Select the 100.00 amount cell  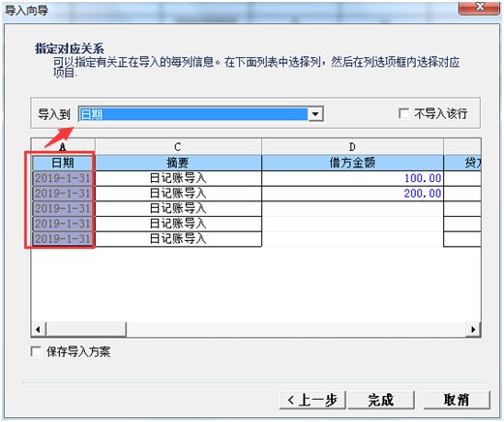[x=352, y=178]
